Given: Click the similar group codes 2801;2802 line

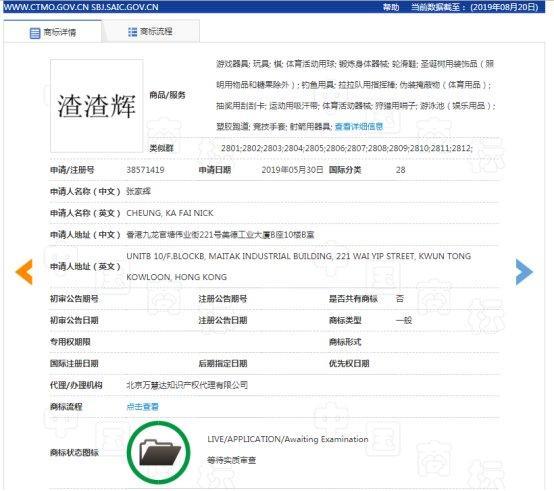Looking at the screenshot, I should [x=347, y=148].
